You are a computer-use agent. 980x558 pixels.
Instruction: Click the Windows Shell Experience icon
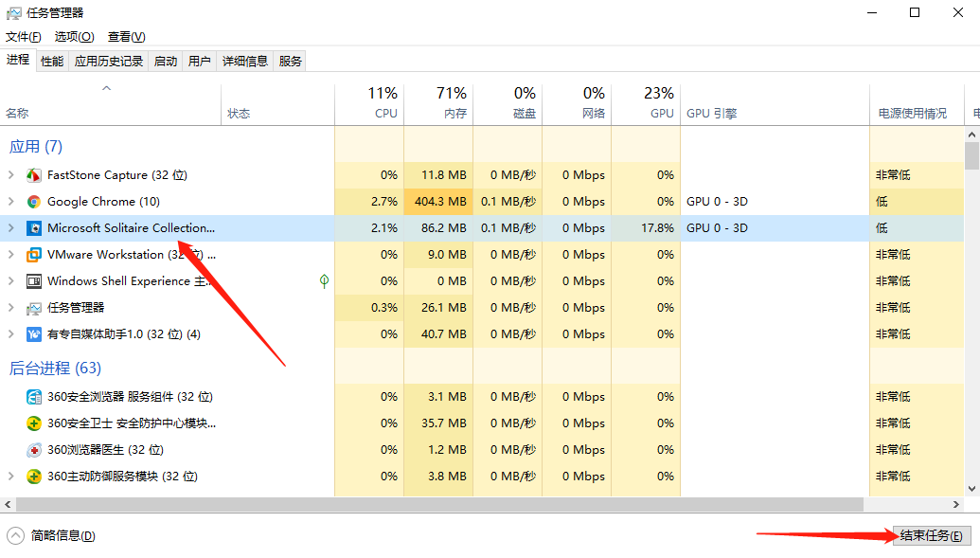[x=34, y=281]
